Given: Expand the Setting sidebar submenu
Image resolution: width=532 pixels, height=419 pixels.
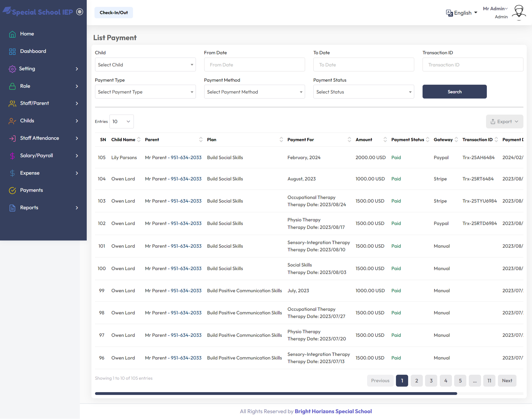Looking at the screenshot, I should pos(77,69).
